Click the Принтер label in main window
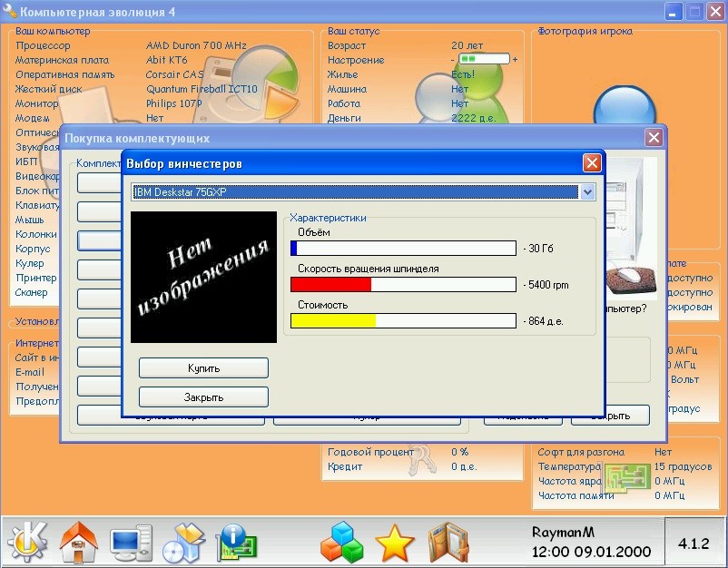 pyautogui.click(x=36, y=278)
